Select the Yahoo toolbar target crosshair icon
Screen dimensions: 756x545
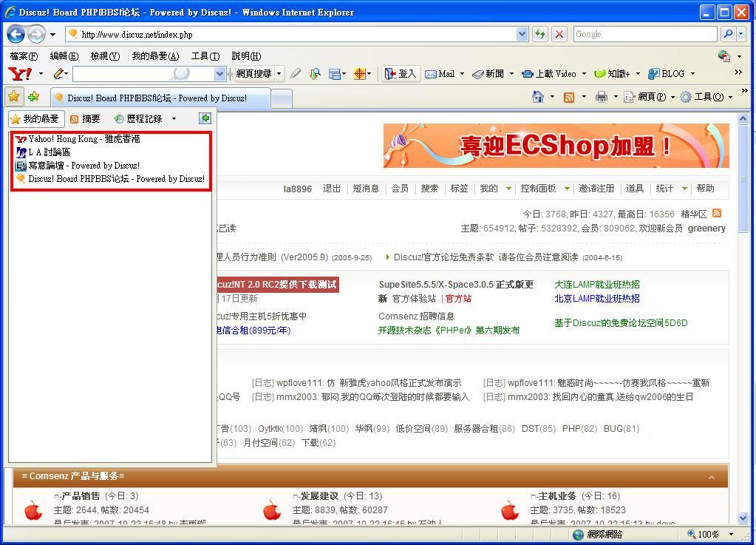point(359,74)
